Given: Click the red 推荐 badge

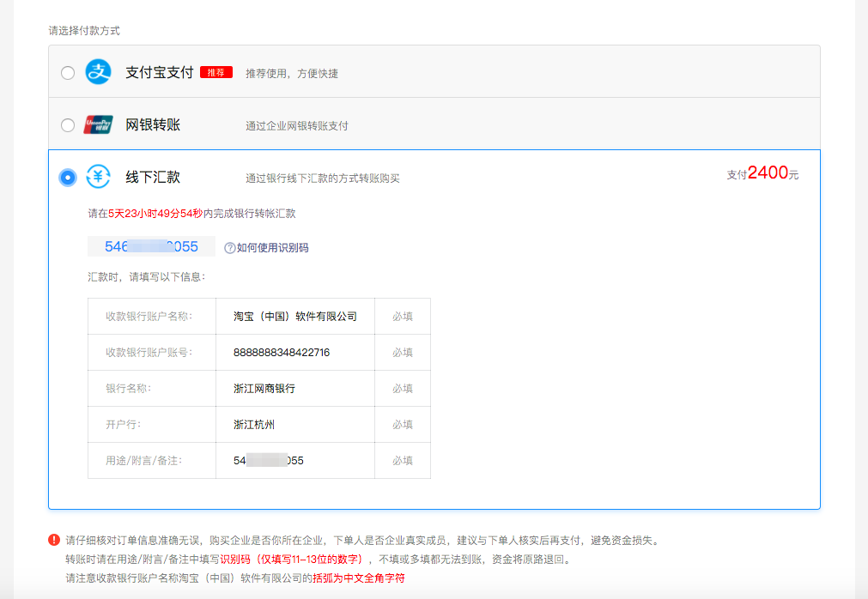Looking at the screenshot, I should click(215, 72).
